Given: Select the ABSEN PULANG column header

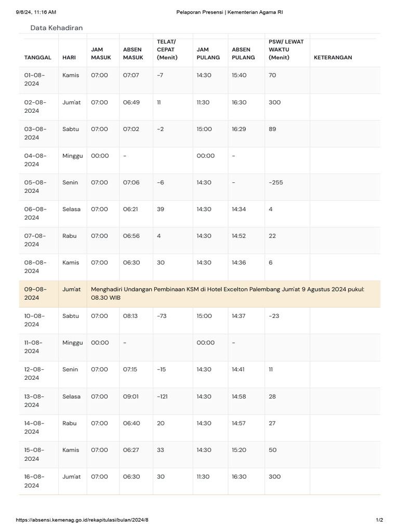Looking at the screenshot, I should (x=243, y=54).
